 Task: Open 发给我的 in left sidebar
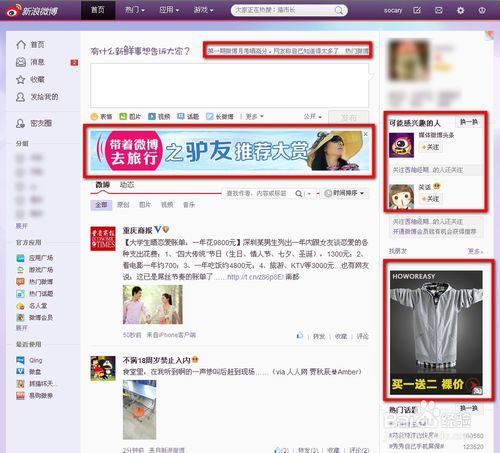click(x=37, y=97)
